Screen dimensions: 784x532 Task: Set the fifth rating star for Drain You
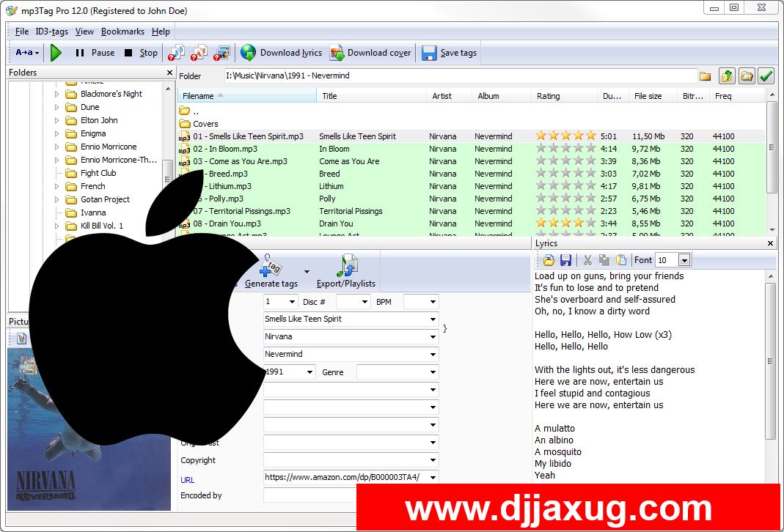coord(591,223)
